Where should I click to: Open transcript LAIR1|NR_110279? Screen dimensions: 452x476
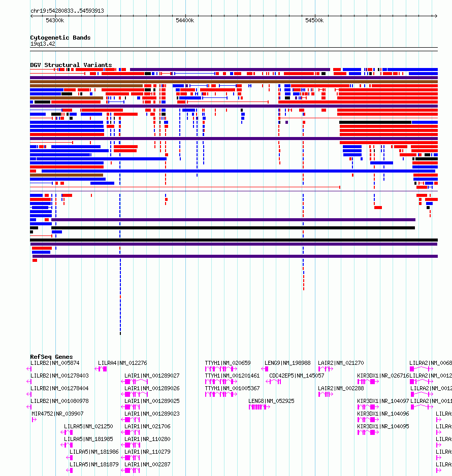(x=147, y=452)
